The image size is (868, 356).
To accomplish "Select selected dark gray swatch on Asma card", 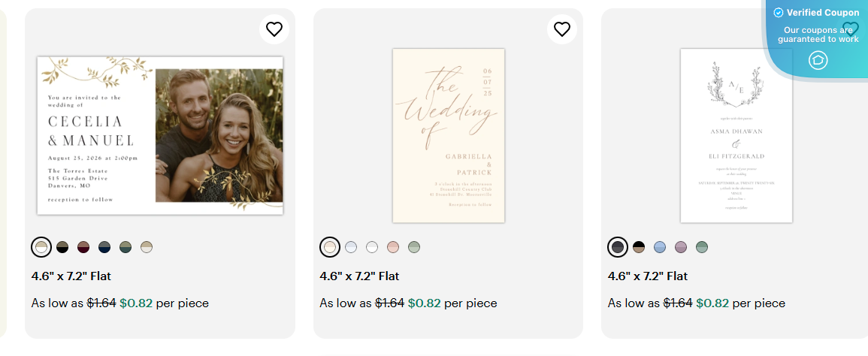I will (x=618, y=247).
